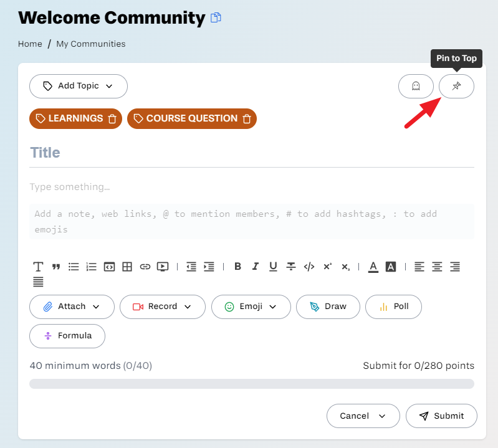Screen dimensions: 498x448
Task: Embed a video in the post
Action: (x=163, y=267)
